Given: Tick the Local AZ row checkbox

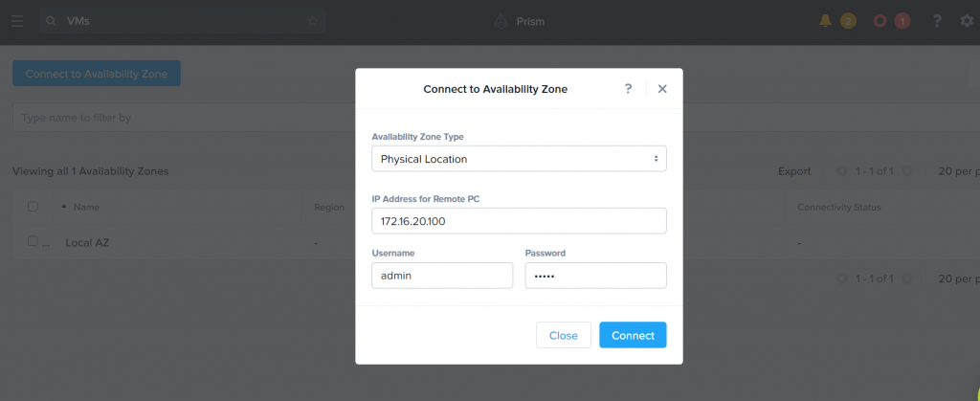Looking at the screenshot, I should (x=33, y=241).
